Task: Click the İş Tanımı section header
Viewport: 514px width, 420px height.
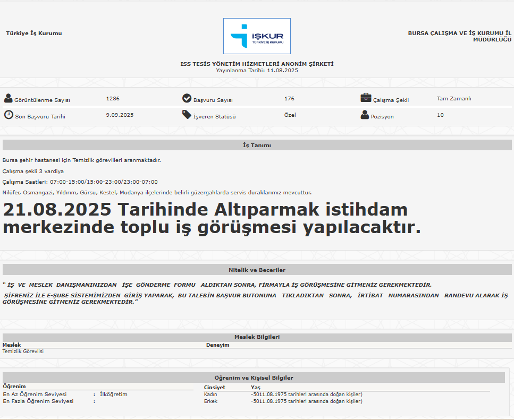Action: point(257,145)
